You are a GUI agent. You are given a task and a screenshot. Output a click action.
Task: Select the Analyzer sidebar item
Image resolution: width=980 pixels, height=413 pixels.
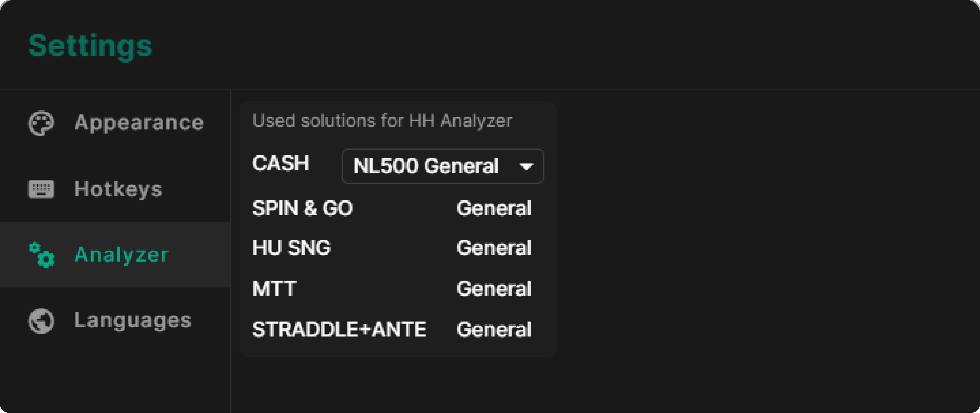click(115, 255)
